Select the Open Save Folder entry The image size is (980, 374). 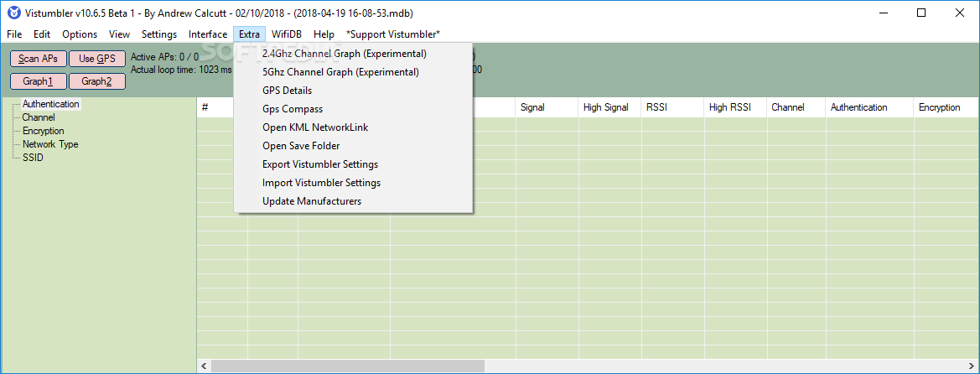pos(353,146)
